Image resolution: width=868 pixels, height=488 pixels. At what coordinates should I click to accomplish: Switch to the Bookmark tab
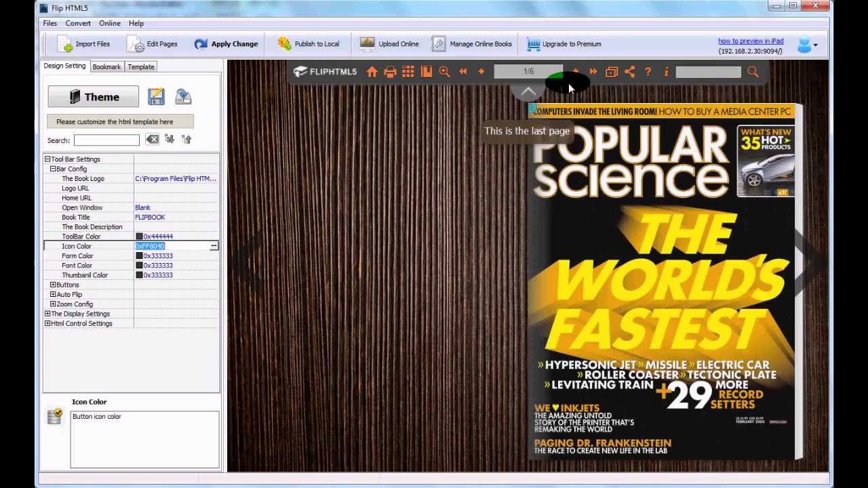pos(106,66)
